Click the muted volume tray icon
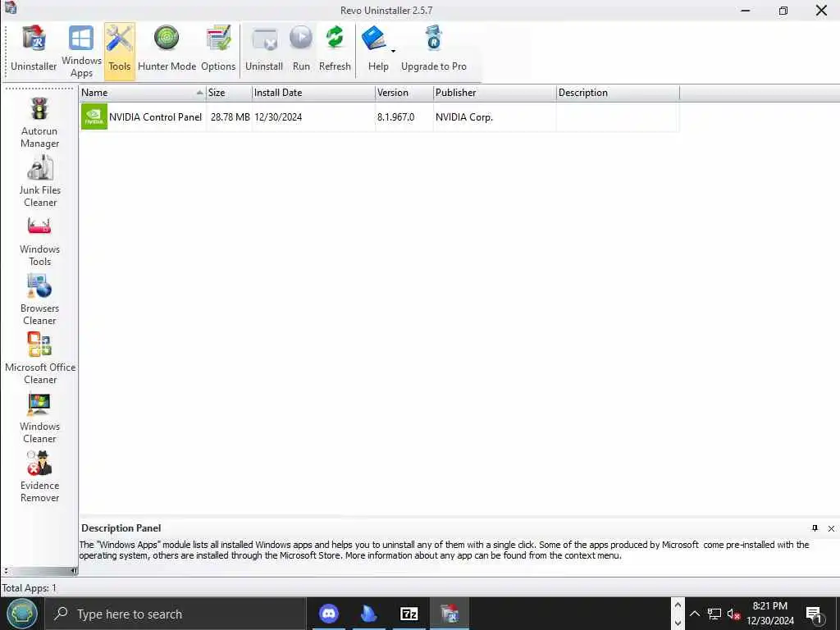Image resolution: width=840 pixels, height=630 pixels. tap(733, 614)
